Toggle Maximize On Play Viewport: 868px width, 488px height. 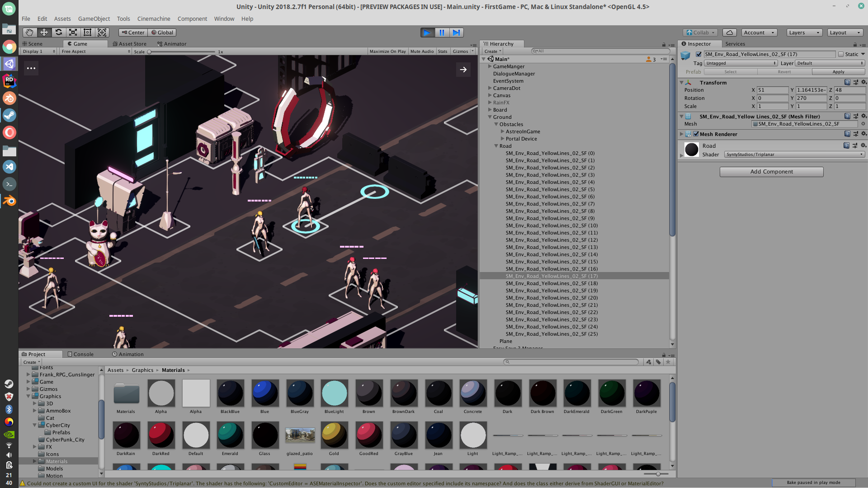[x=387, y=52]
